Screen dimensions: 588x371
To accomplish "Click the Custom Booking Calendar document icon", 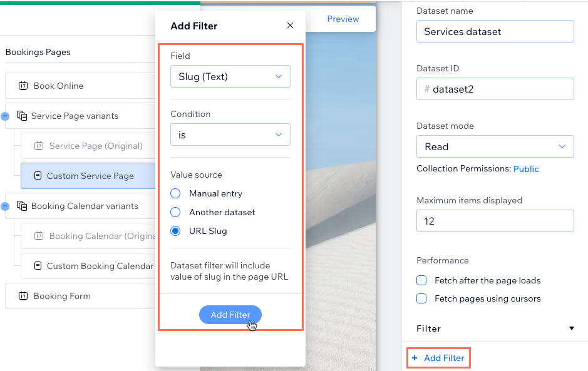I will pyautogui.click(x=38, y=266).
